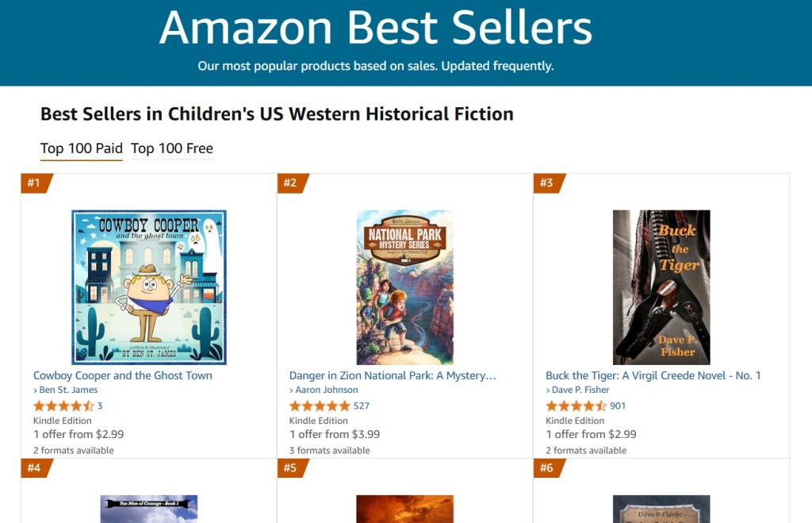This screenshot has width=812, height=523.
Task: Click the #6 rank badge
Action: click(546, 468)
